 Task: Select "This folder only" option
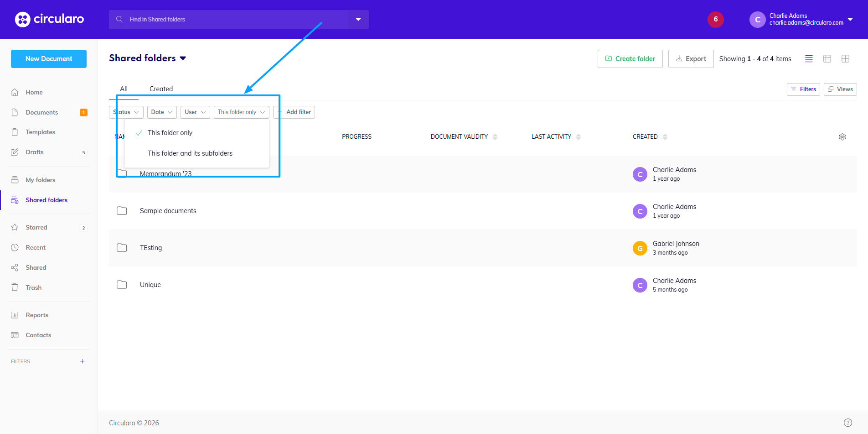(x=170, y=133)
